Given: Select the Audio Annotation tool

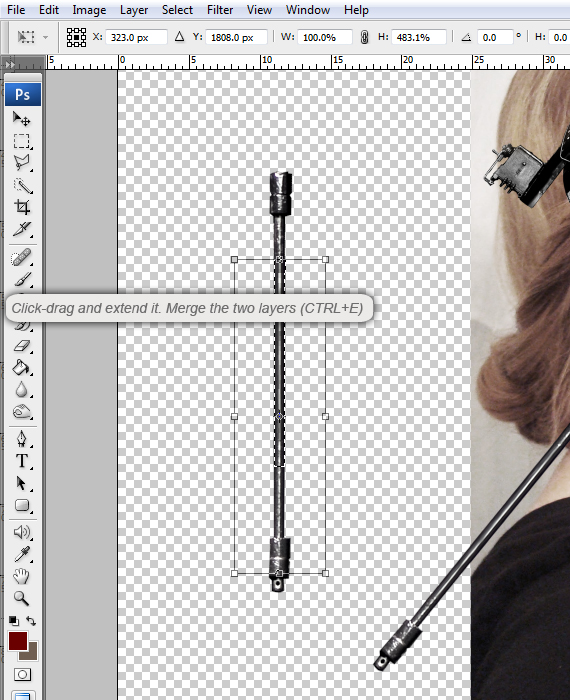Looking at the screenshot, I should [21, 532].
